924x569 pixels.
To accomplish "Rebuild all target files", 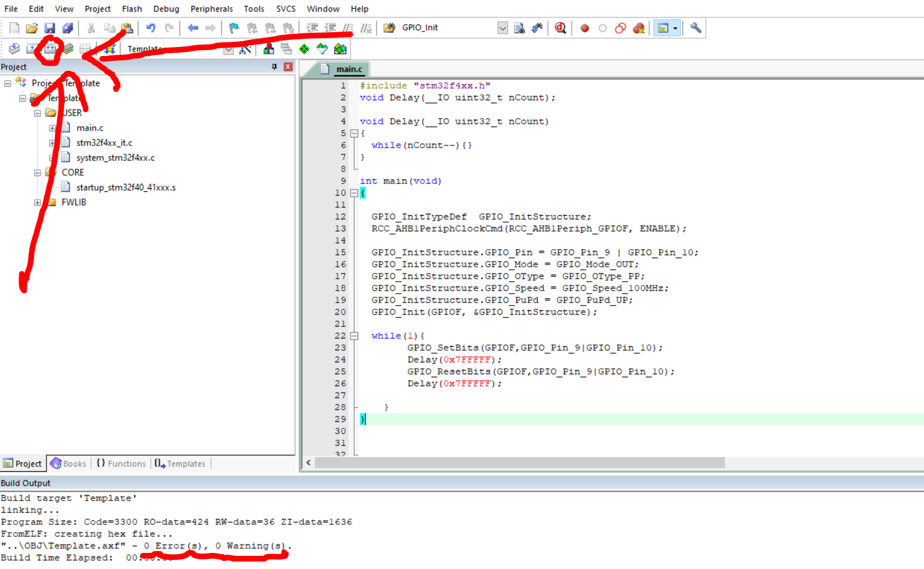I will 50,49.
